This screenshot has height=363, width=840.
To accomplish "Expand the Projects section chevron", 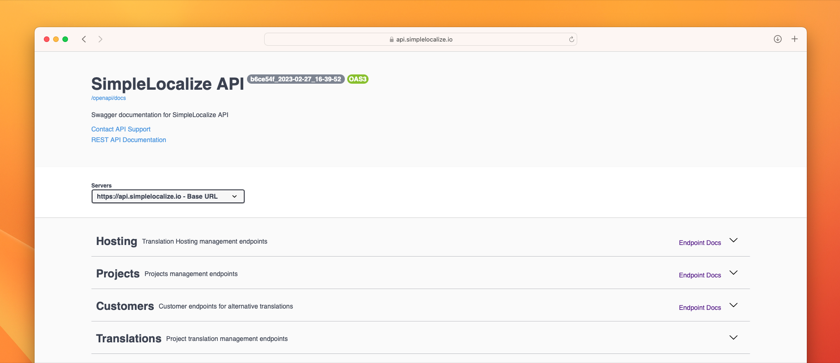I will 733,273.
